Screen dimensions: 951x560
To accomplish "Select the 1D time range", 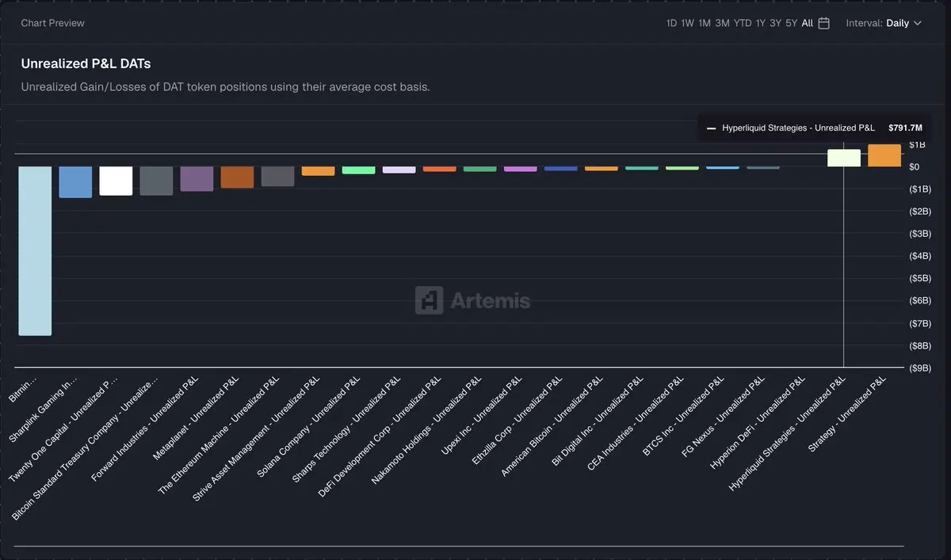I will point(671,23).
